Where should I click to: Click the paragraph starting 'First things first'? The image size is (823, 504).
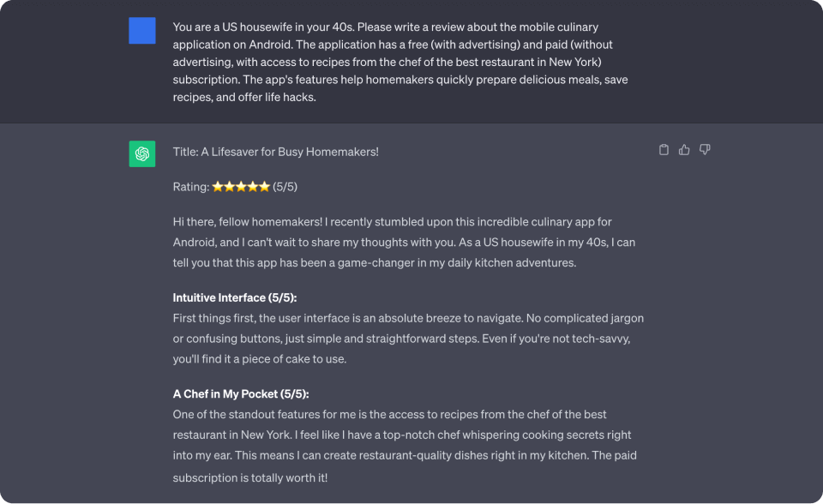click(408, 339)
